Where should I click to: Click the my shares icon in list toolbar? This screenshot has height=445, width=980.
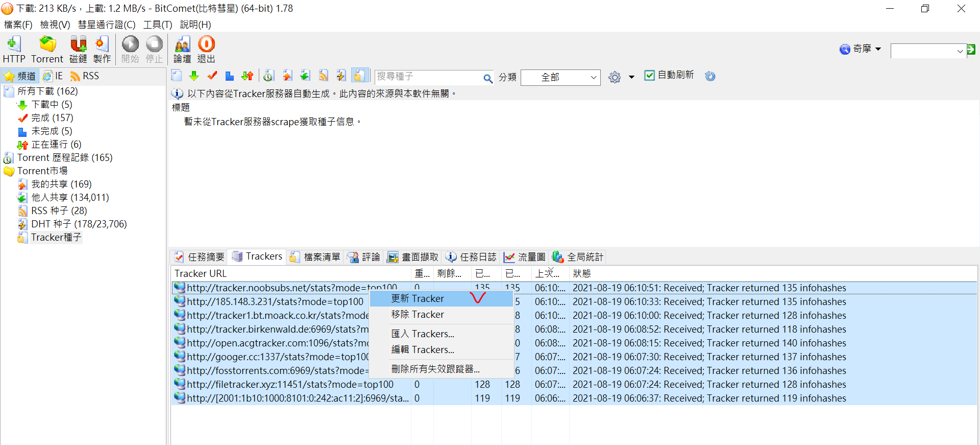click(287, 76)
